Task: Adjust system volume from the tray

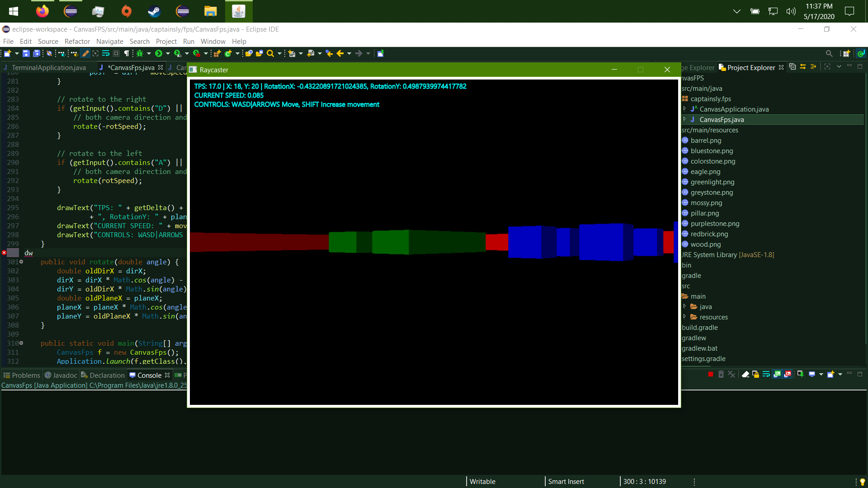Action: tap(791, 11)
